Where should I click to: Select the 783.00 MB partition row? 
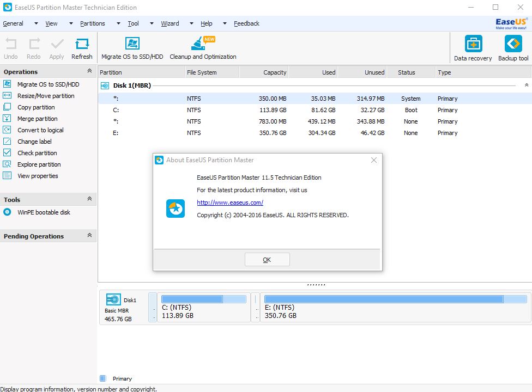315,121
